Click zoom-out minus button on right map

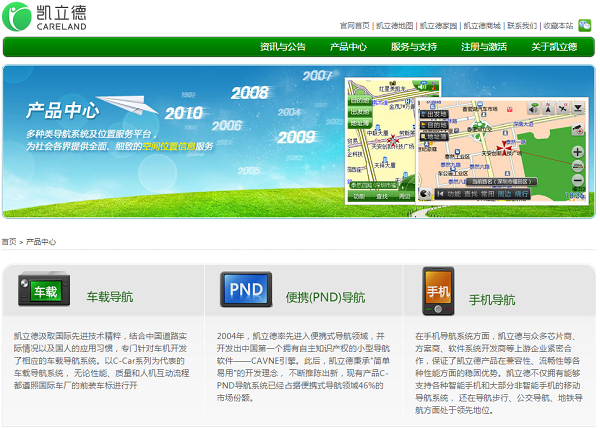point(577,180)
